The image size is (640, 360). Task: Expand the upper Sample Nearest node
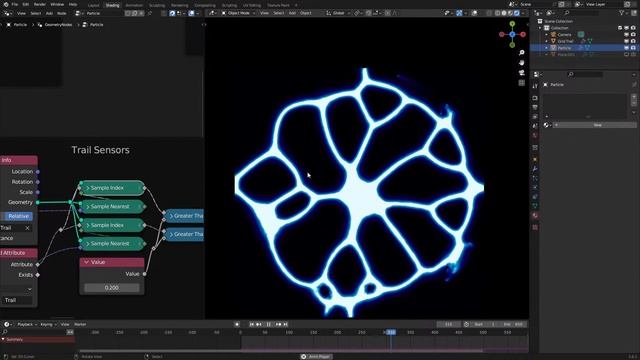(88, 207)
